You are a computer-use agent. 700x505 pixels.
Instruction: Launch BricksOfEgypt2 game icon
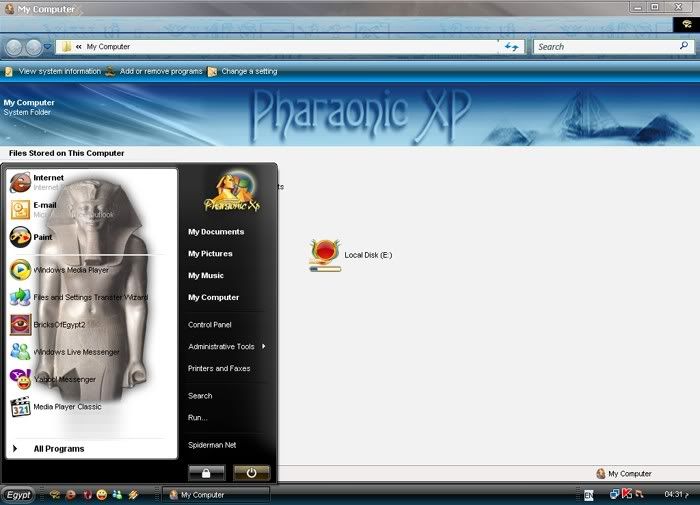tap(20, 325)
